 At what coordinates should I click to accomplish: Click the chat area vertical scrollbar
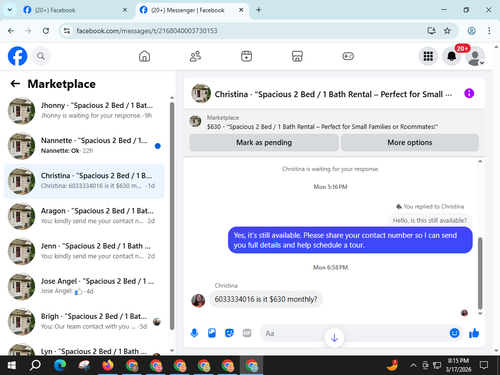[480, 273]
